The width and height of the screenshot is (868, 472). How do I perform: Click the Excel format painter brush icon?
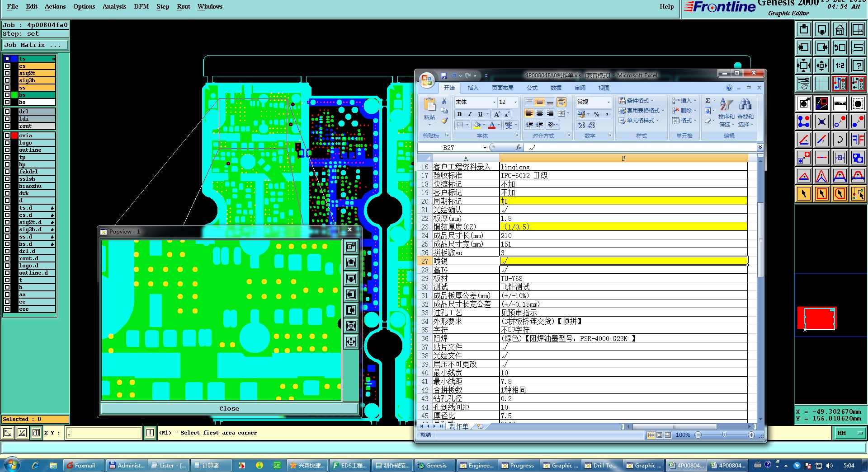coord(444,121)
